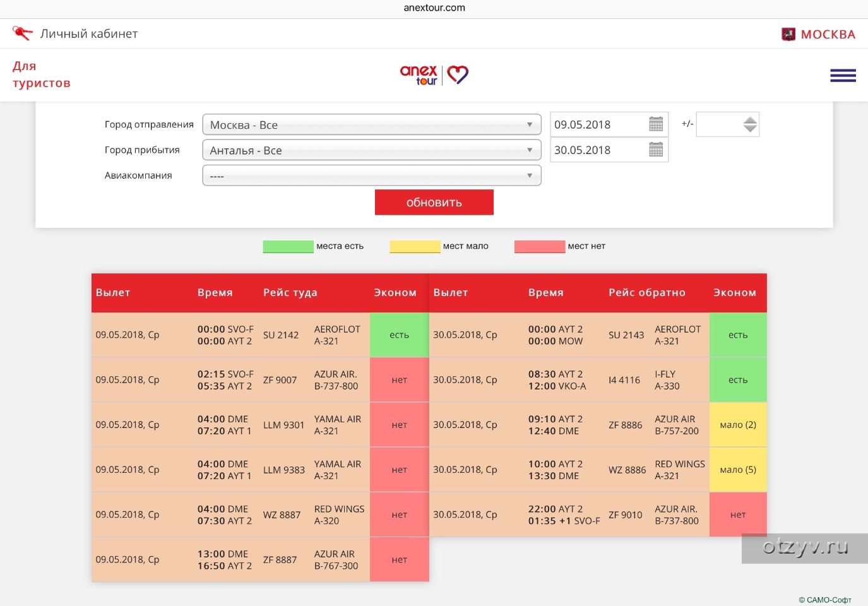Click the green 'места есть' legend swatch
This screenshot has width=868, height=606.
click(288, 246)
